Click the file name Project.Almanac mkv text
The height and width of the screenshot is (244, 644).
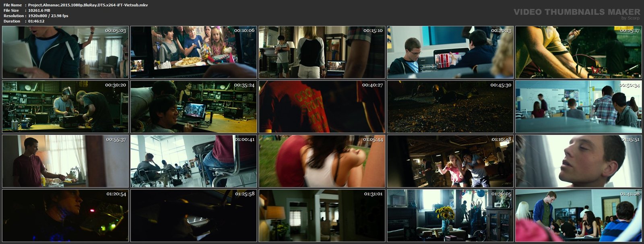(x=88, y=5)
